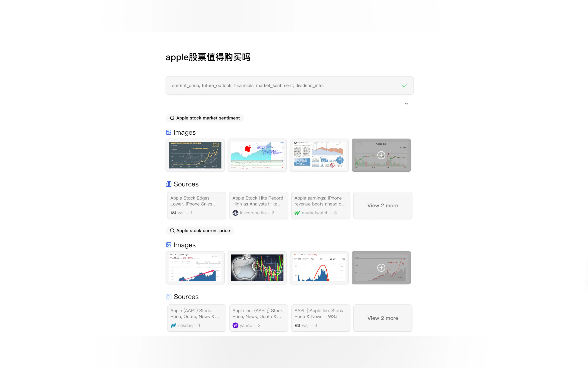Viewport: 588px width, 368px height.
Task: Click View 2 more under sentiment sources
Action: coord(382,205)
